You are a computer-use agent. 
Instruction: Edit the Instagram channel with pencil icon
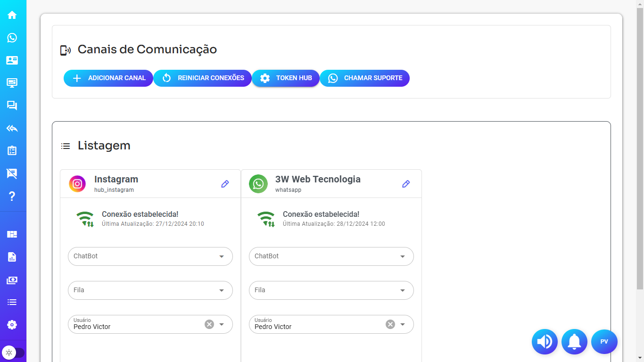click(x=225, y=184)
